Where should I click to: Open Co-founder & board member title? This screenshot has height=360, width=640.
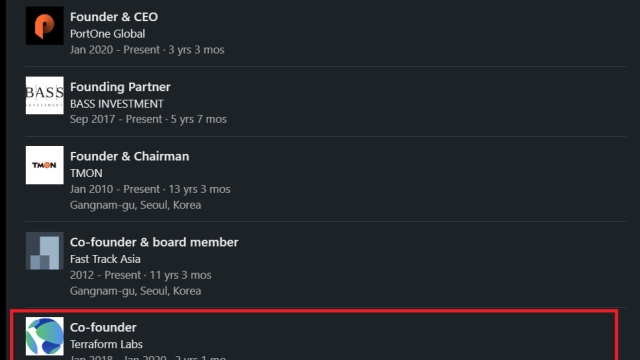(154, 242)
